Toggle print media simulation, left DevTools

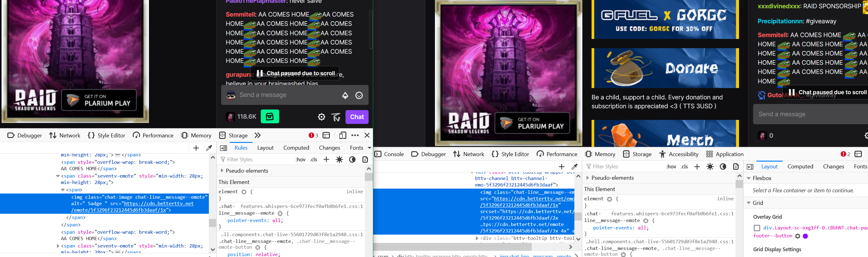[365, 159]
